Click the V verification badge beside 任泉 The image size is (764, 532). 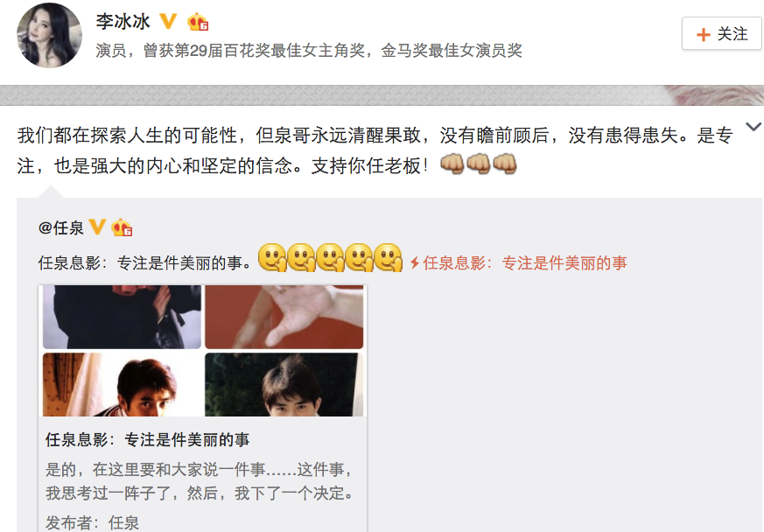click(x=97, y=227)
